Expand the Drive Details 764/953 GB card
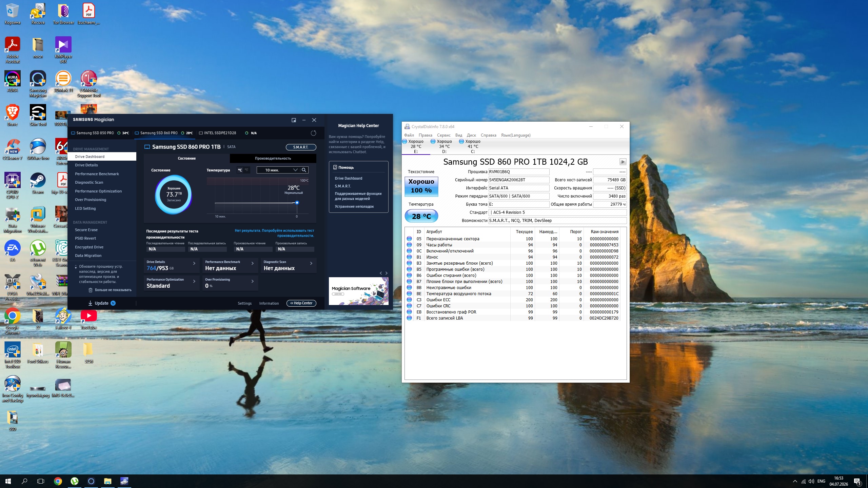868x488 pixels. (172, 265)
